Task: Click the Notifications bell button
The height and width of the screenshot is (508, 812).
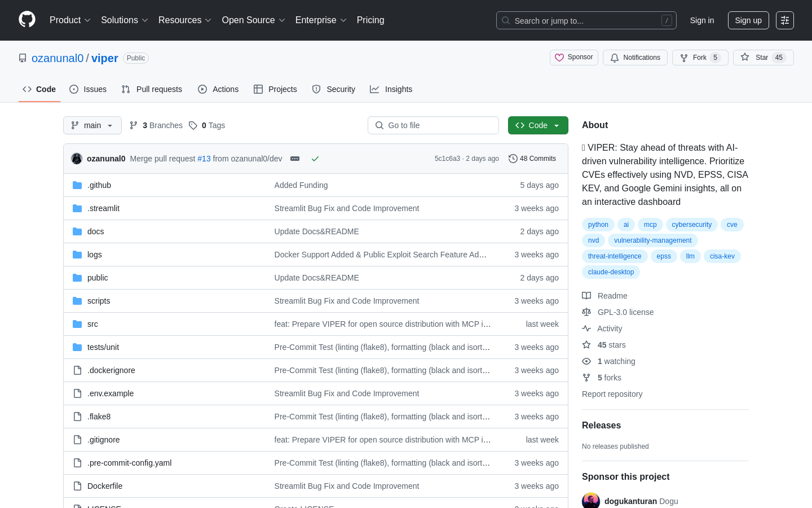Action: tap(635, 58)
